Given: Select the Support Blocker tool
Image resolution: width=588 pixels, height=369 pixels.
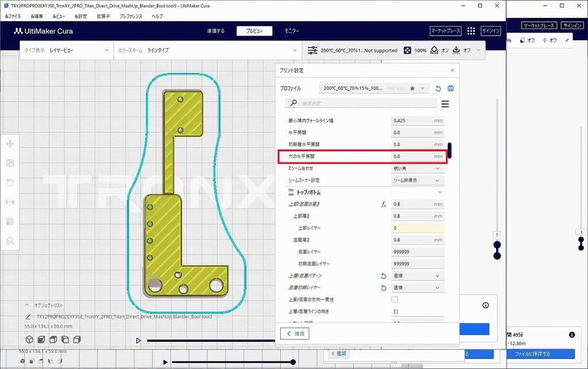Looking at the screenshot, I should coord(10,241).
